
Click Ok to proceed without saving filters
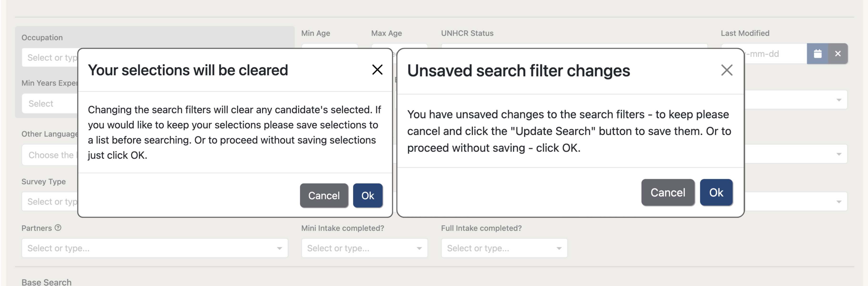716,192
